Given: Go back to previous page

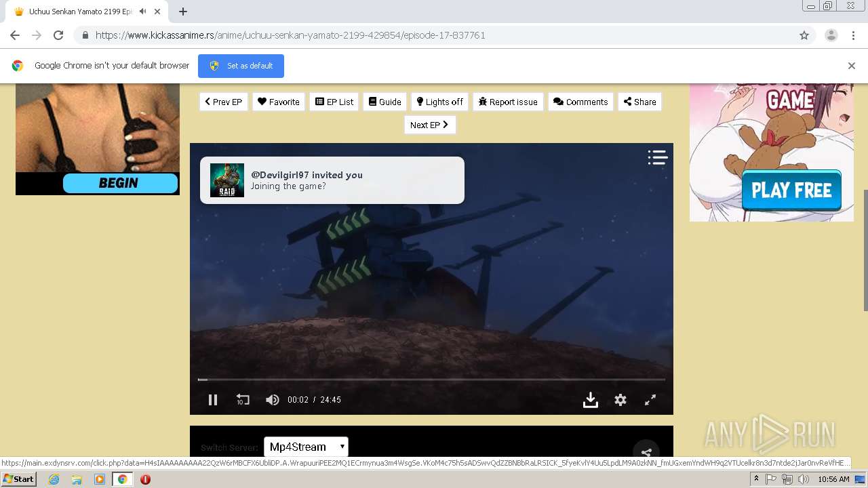Looking at the screenshot, I should [15, 35].
